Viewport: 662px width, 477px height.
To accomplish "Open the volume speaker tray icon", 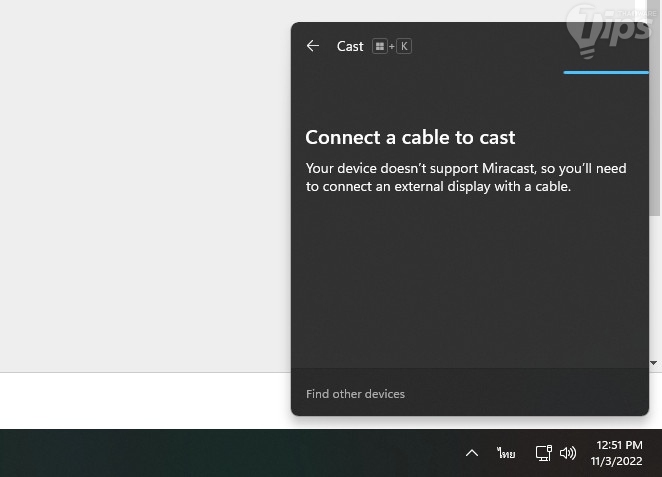I will click(567, 453).
